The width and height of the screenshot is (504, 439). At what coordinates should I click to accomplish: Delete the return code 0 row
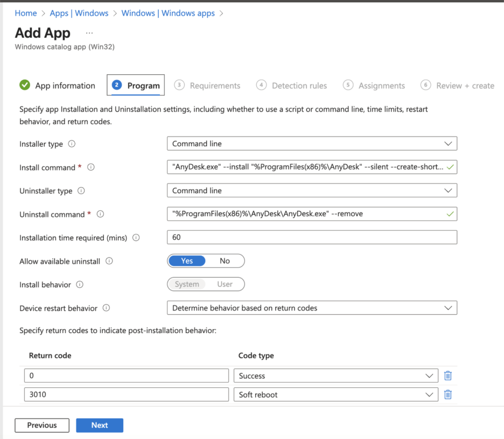tap(447, 376)
